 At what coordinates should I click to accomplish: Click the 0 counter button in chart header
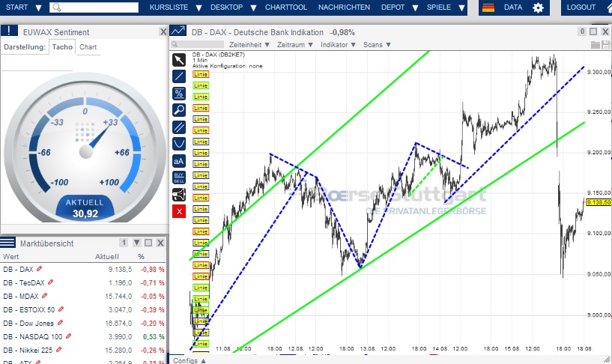coord(582,31)
